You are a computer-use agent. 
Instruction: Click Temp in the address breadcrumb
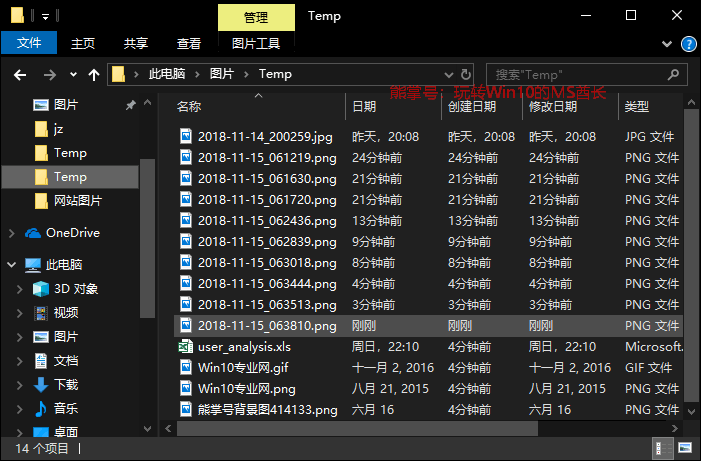coord(275,74)
